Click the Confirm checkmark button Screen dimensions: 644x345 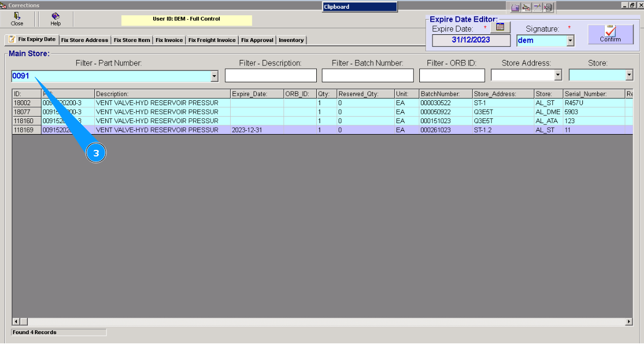[610, 34]
